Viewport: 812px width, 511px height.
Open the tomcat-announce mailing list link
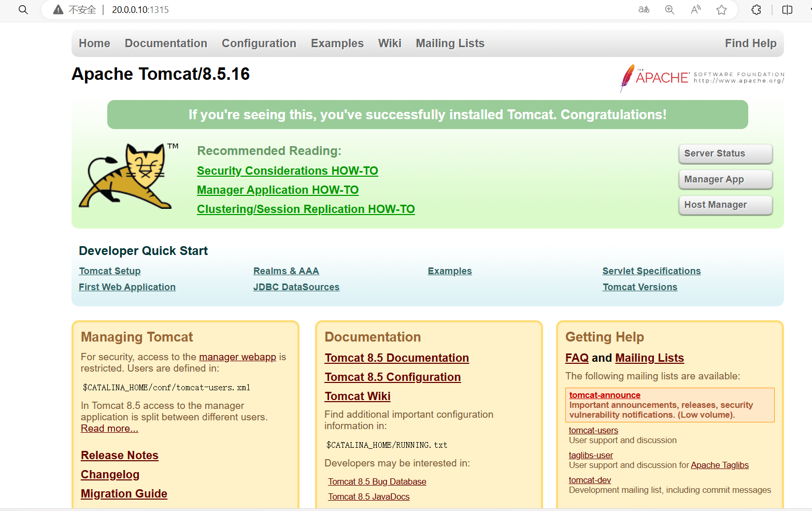605,395
